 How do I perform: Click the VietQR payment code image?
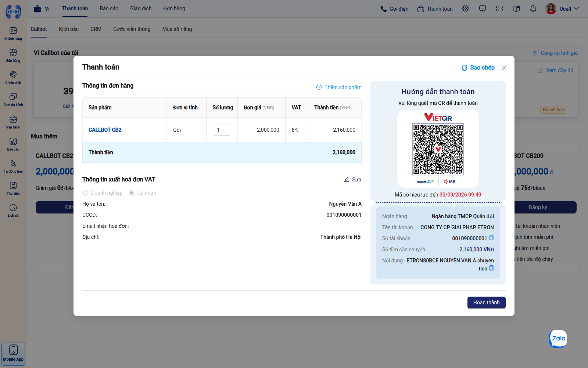[438, 149]
